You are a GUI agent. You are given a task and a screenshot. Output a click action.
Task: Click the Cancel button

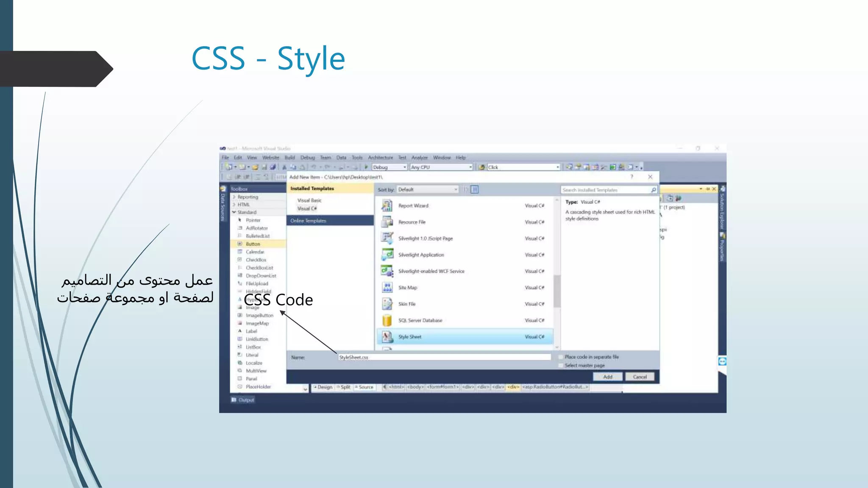click(640, 377)
